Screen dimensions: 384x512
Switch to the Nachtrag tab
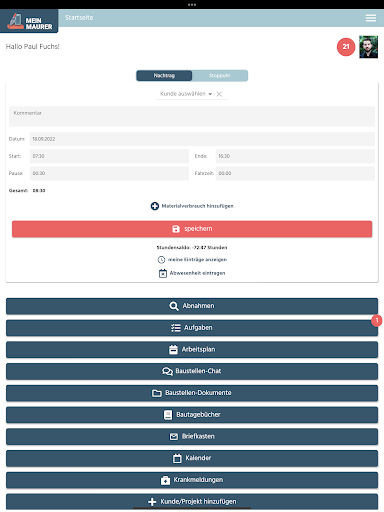pyautogui.click(x=164, y=76)
